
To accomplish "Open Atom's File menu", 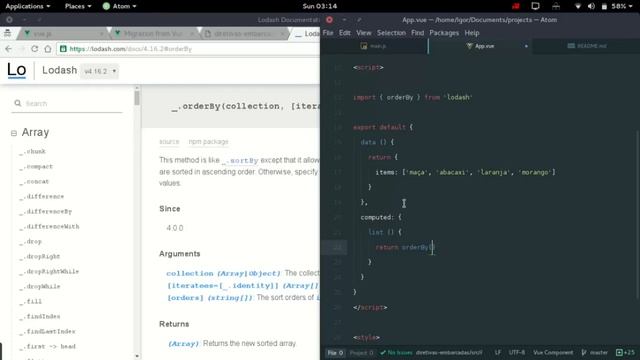I will (328, 33).
